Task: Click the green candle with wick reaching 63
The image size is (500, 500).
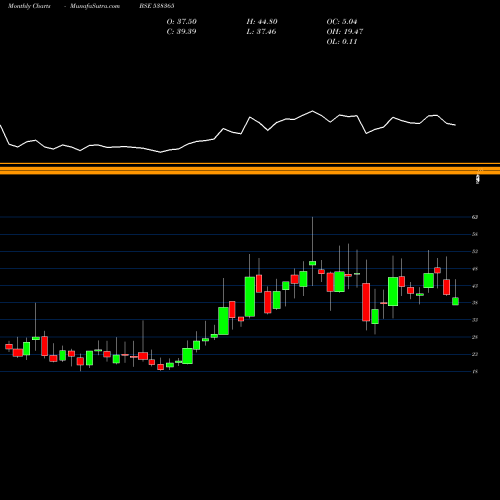Action: pyautogui.click(x=312, y=263)
